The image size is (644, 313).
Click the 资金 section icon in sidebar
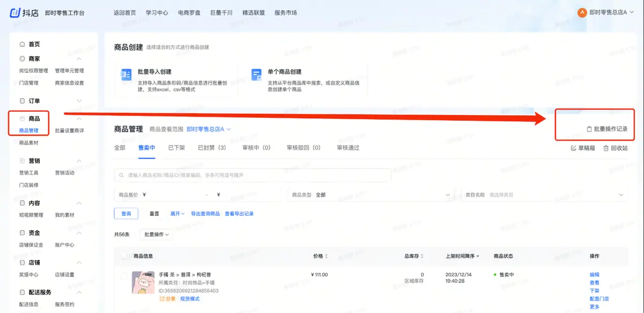pyautogui.click(x=22, y=233)
